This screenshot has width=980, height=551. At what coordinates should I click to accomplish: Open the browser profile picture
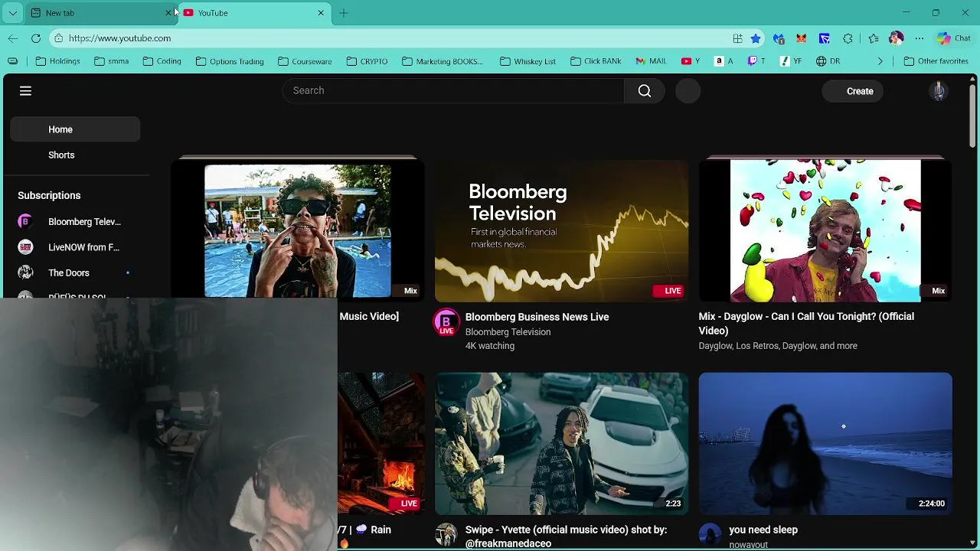pos(897,38)
